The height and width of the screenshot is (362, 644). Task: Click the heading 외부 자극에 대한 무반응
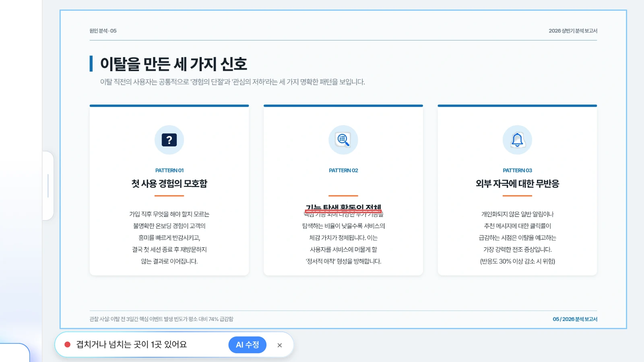click(x=517, y=184)
